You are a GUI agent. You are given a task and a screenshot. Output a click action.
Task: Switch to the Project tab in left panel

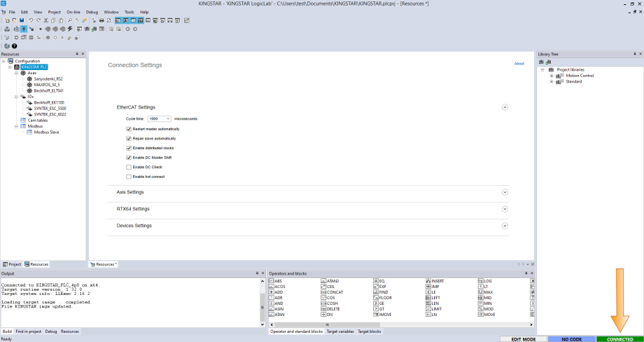pos(12,264)
